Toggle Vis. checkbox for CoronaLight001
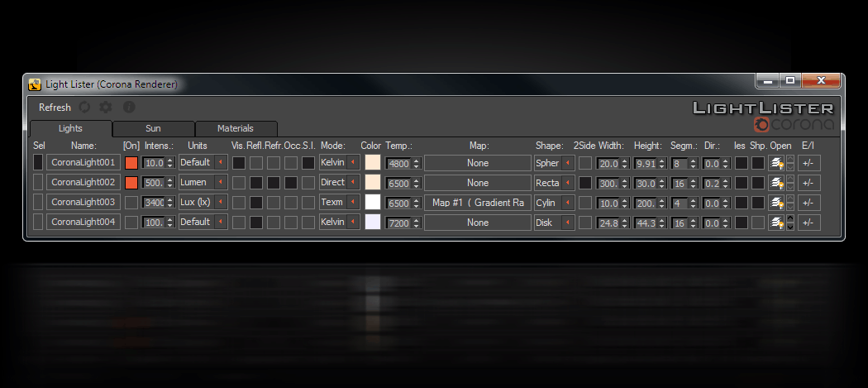This screenshot has width=868, height=388. [239, 163]
